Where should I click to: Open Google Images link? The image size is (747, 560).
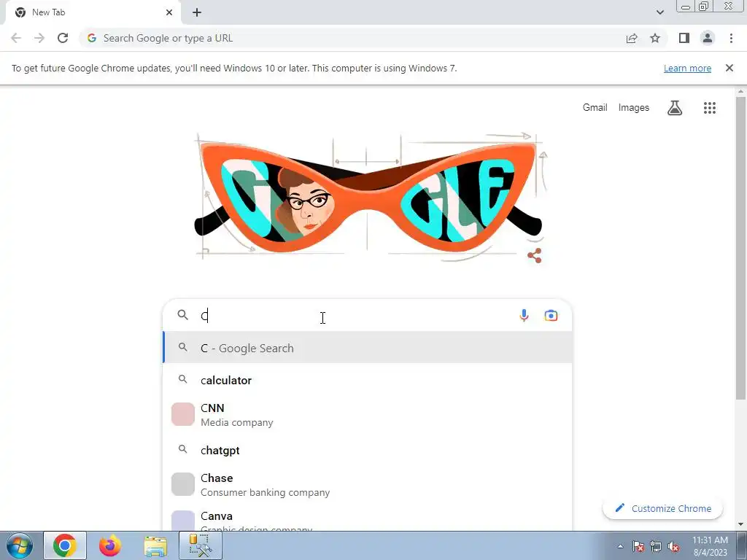click(x=634, y=108)
